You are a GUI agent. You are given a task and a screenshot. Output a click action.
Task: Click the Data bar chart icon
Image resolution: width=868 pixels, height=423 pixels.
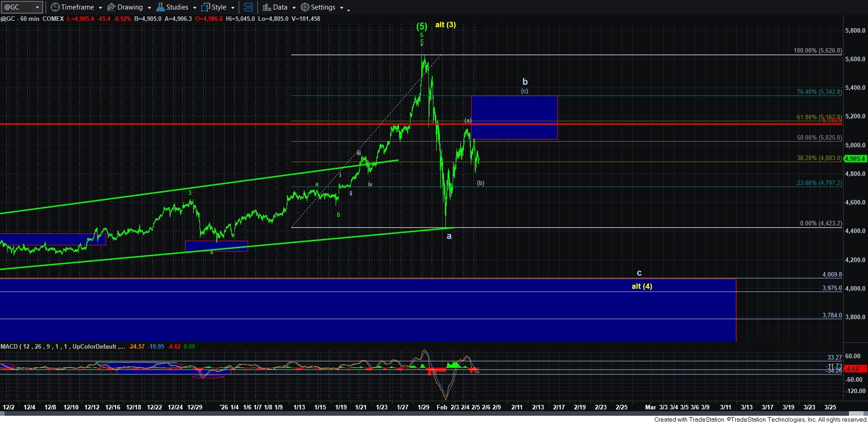[267, 7]
